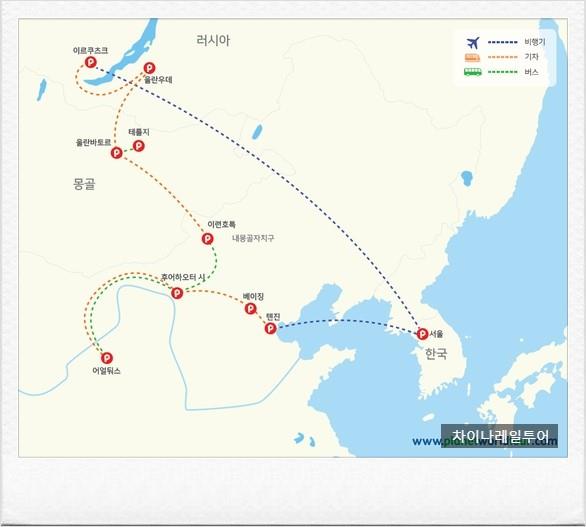
Task: Click the Beijing (베이징) map pin
Action: click(250, 309)
